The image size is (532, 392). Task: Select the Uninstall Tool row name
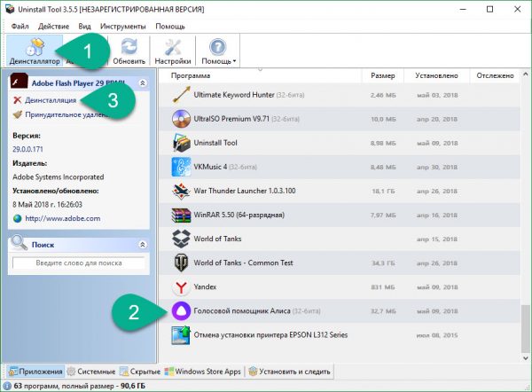215,143
